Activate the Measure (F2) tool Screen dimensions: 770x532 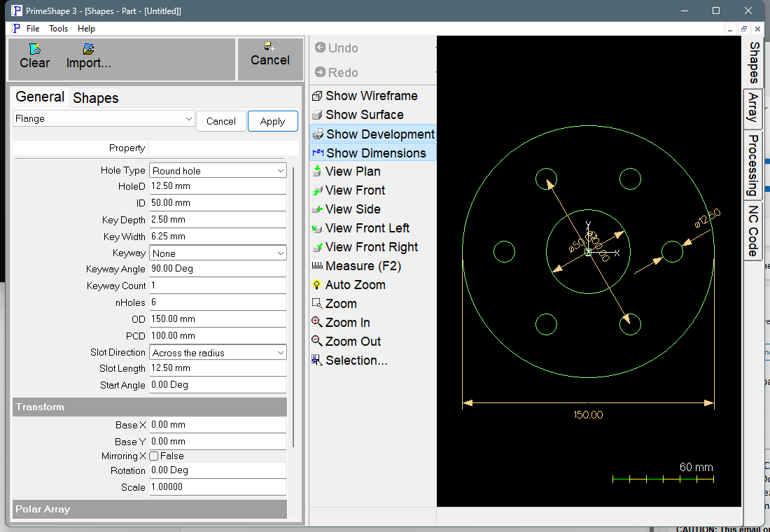(x=356, y=266)
